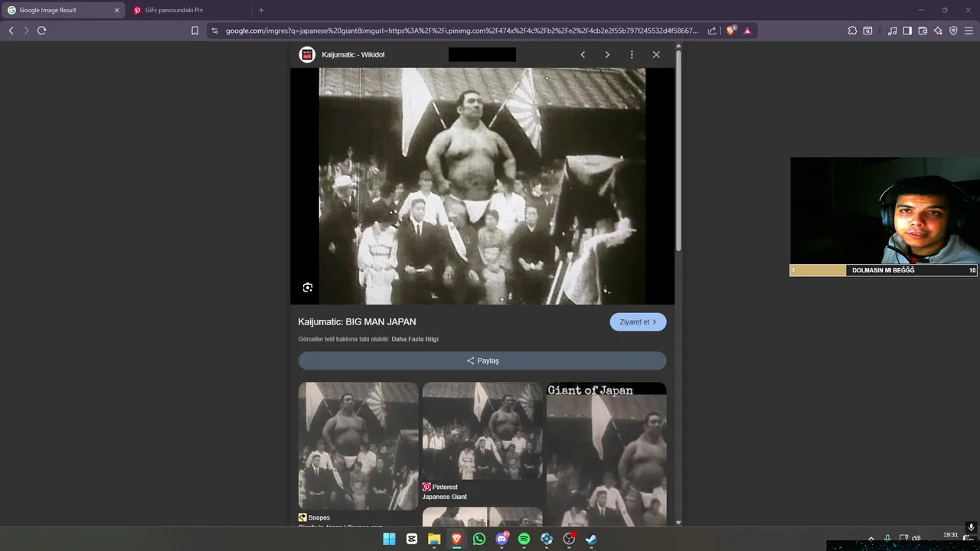
Task: Click the Kaijumatic Wikidot site favicon
Action: point(307,54)
